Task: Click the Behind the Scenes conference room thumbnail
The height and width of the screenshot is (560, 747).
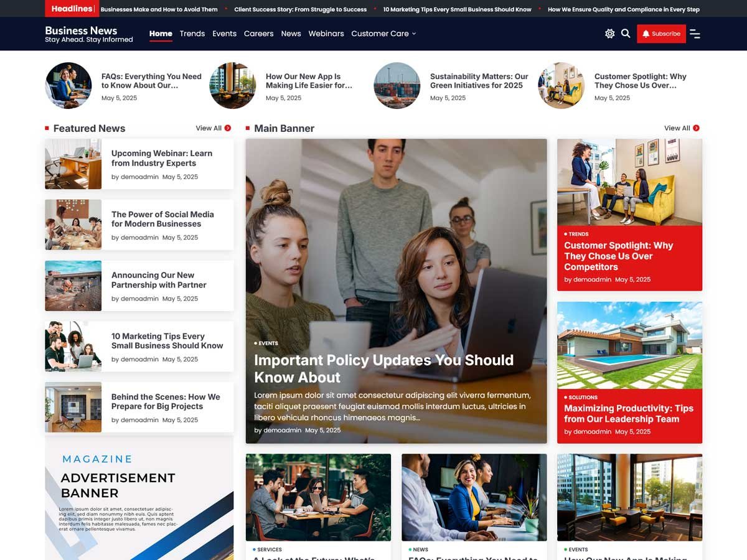Action: click(73, 407)
